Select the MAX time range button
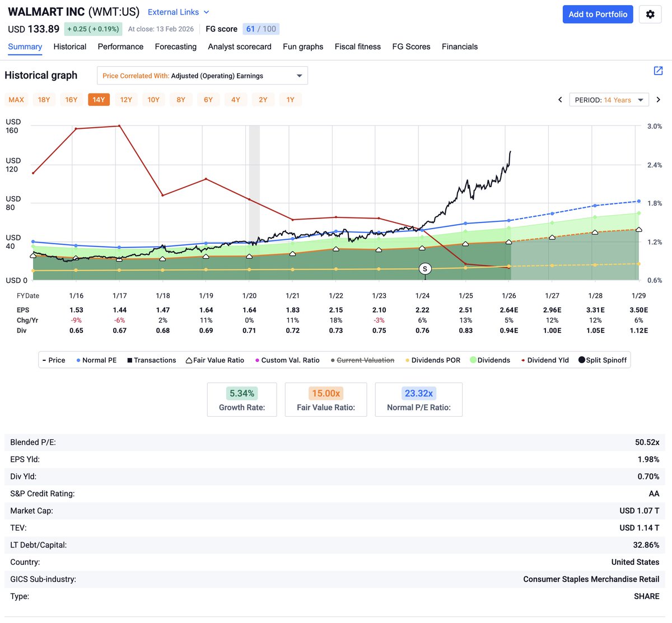Viewport: 672px width, 623px height. coord(16,99)
